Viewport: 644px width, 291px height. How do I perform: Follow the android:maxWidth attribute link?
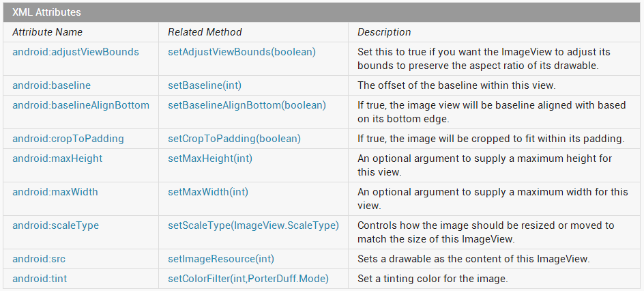point(55,192)
